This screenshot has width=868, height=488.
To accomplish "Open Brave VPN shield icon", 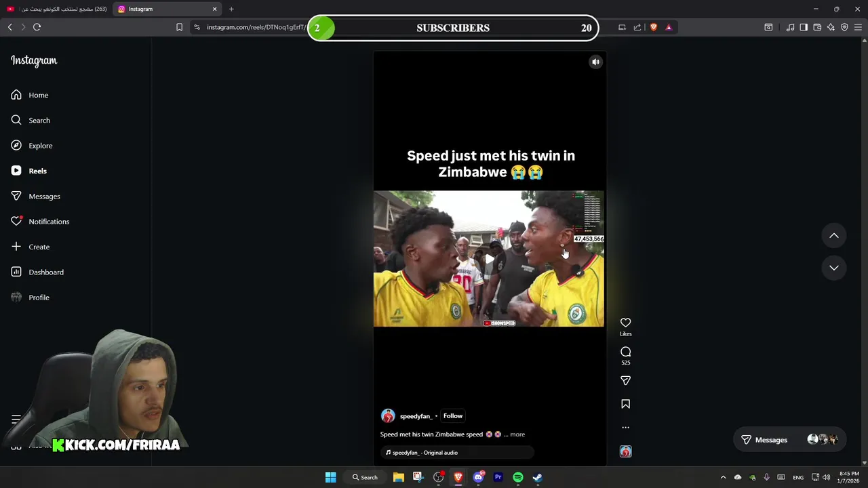I will coord(844,27).
